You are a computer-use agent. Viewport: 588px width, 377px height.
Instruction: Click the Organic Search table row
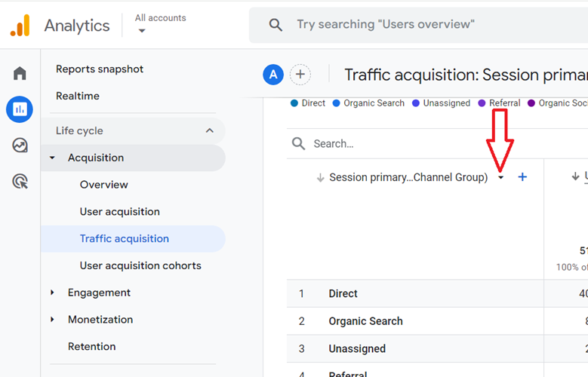[x=437, y=321]
